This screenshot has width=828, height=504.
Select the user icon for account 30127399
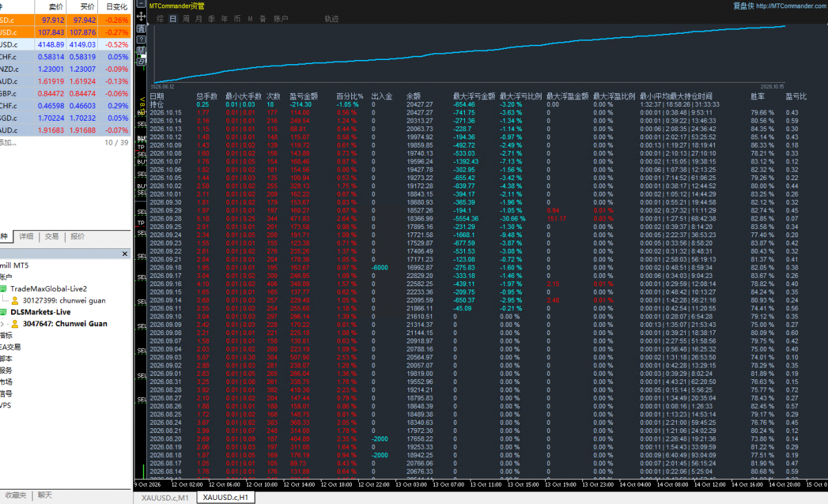tap(14, 301)
